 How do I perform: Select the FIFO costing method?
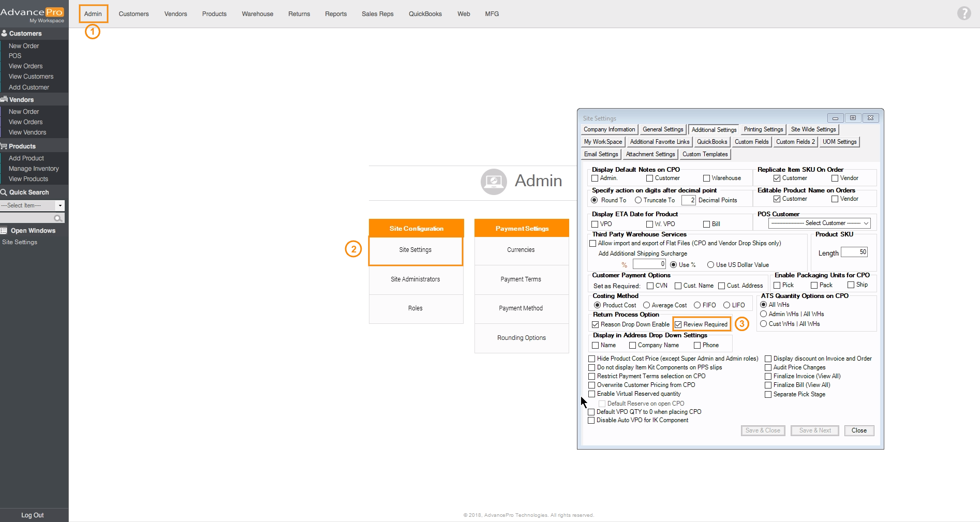(697, 305)
